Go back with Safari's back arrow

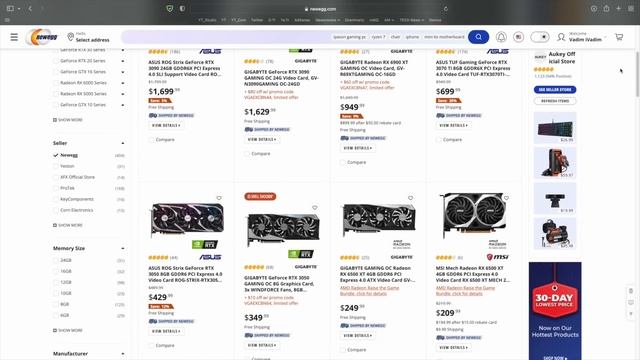30,8
